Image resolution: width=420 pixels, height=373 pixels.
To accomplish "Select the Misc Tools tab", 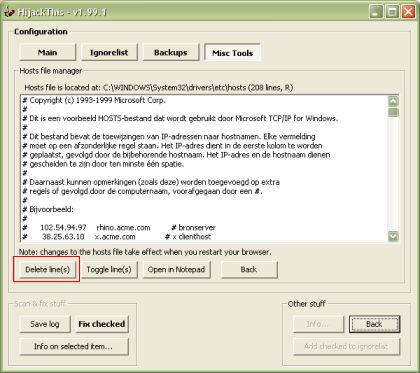I will (x=232, y=53).
